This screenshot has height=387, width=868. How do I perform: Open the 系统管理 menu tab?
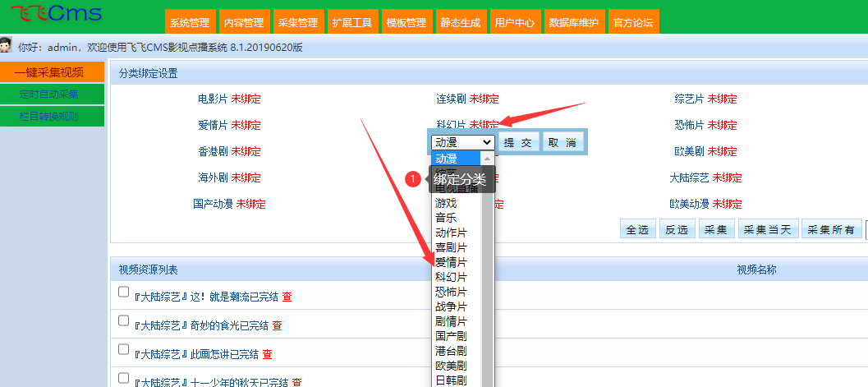coord(190,23)
